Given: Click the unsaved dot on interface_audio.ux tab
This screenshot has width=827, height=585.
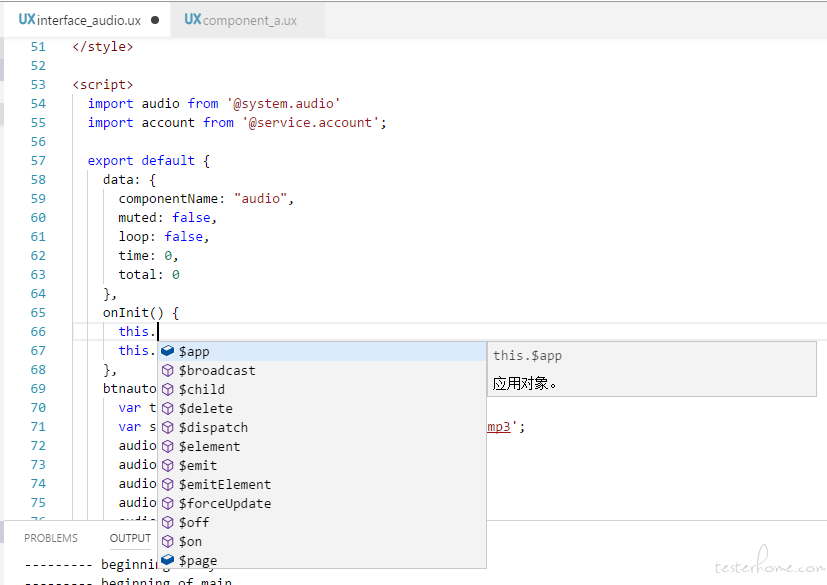Looking at the screenshot, I should coord(155,20).
